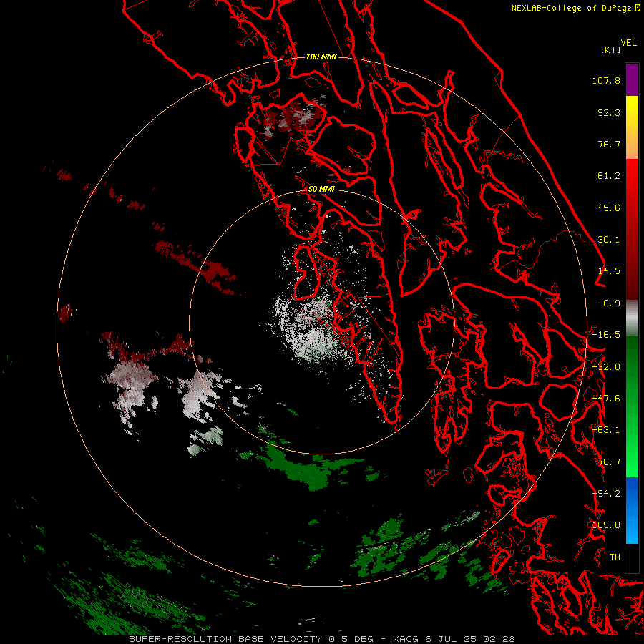The image size is (644, 644).
Task: Click the -47.6 scale value
Action: coord(606,399)
